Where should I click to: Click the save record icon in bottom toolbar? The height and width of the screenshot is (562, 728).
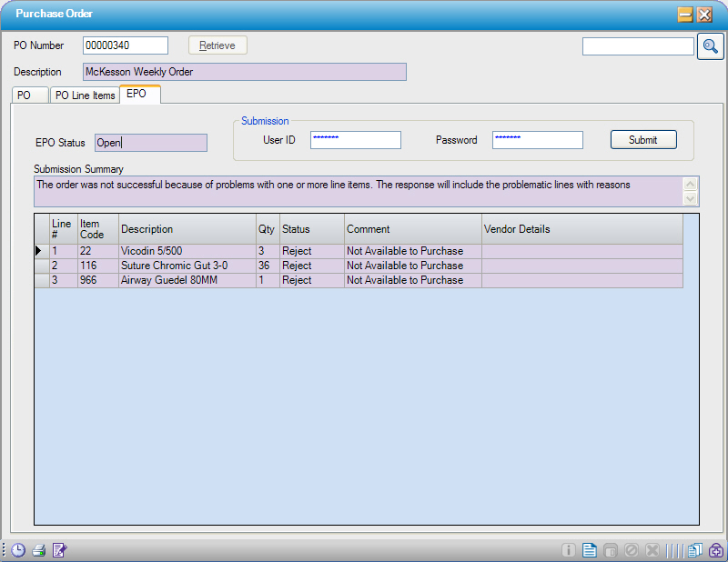[x=611, y=550]
